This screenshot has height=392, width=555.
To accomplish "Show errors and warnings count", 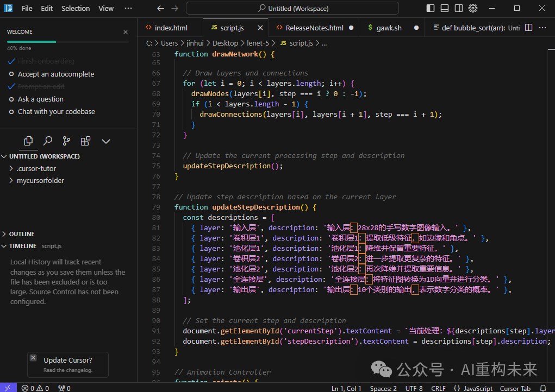I will (35, 388).
